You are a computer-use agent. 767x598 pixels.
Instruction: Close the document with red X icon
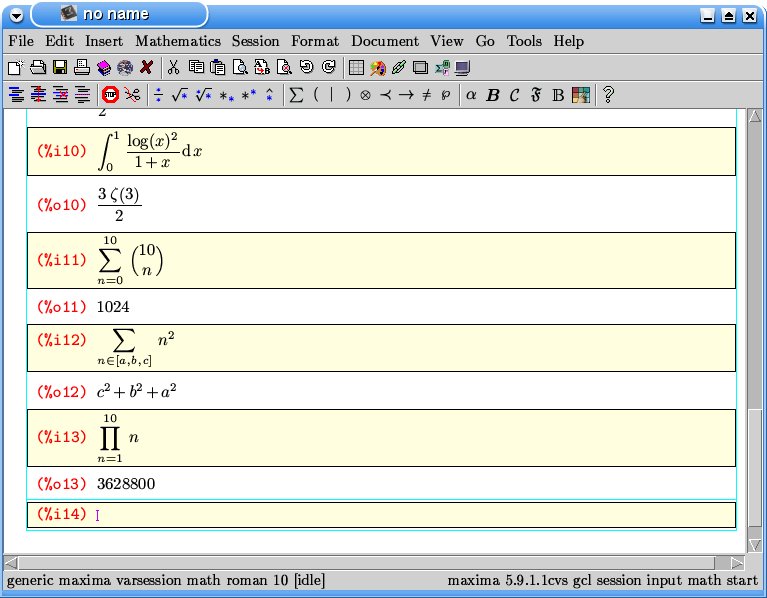point(146,67)
